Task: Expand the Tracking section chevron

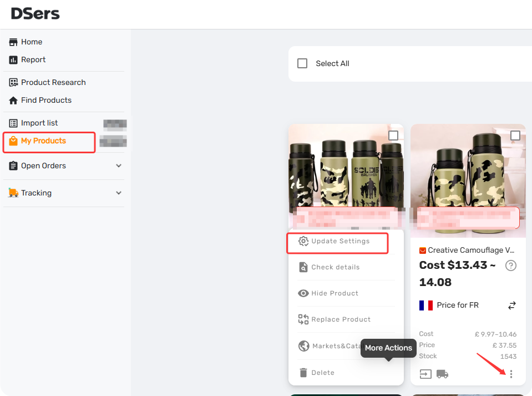Action: pos(119,193)
